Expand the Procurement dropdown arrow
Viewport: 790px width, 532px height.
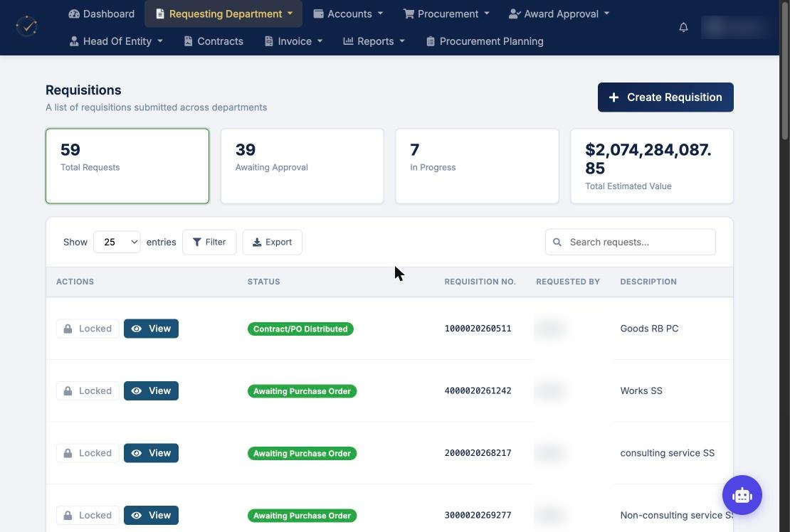tap(487, 14)
